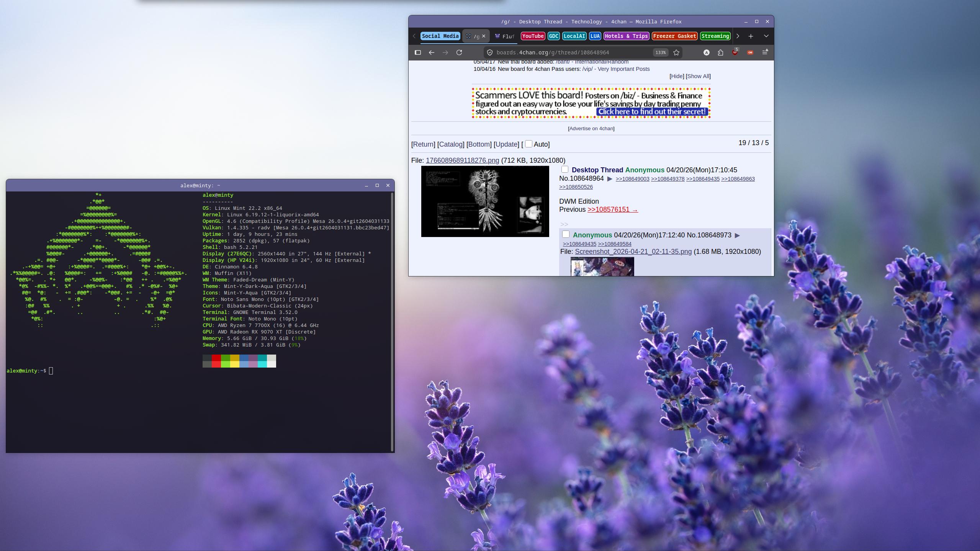Click the Catalog link
This screenshot has width=980, height=551.
point(450,144)
